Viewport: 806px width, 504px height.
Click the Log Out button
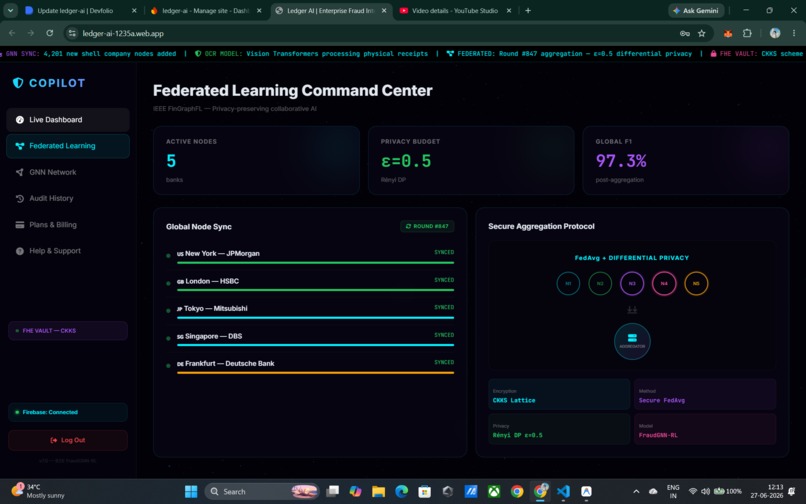click(x=68, y=440)
